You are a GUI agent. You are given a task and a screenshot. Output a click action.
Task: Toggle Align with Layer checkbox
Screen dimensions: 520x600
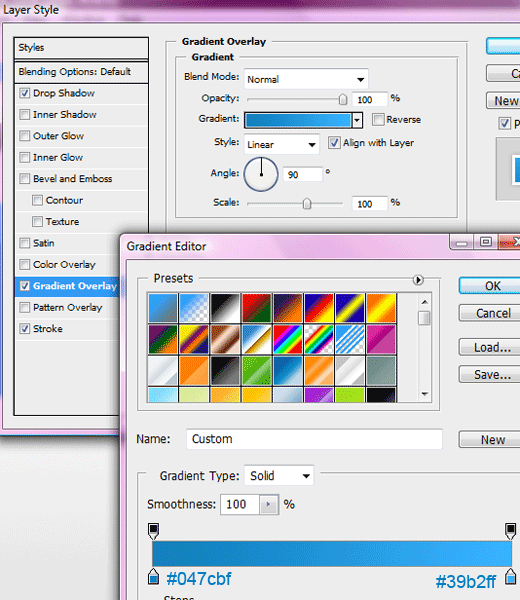pos(334,143)
